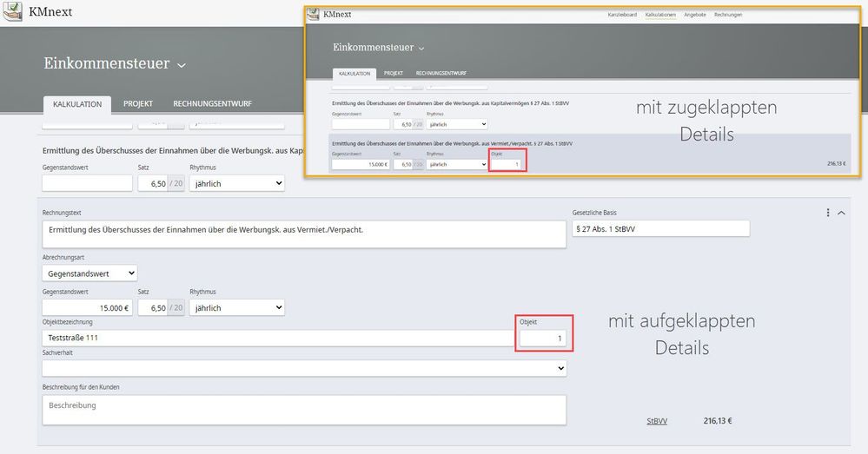Click the underlined StBVV link

tap(656, 421)
